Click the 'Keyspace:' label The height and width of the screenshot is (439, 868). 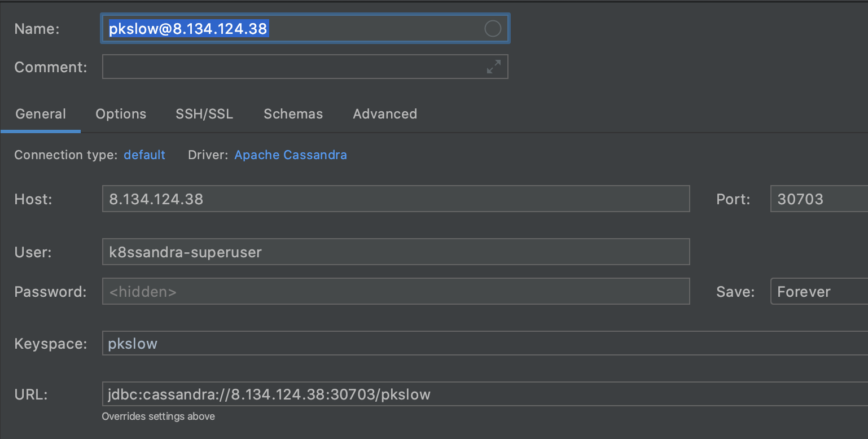point(51,343)
